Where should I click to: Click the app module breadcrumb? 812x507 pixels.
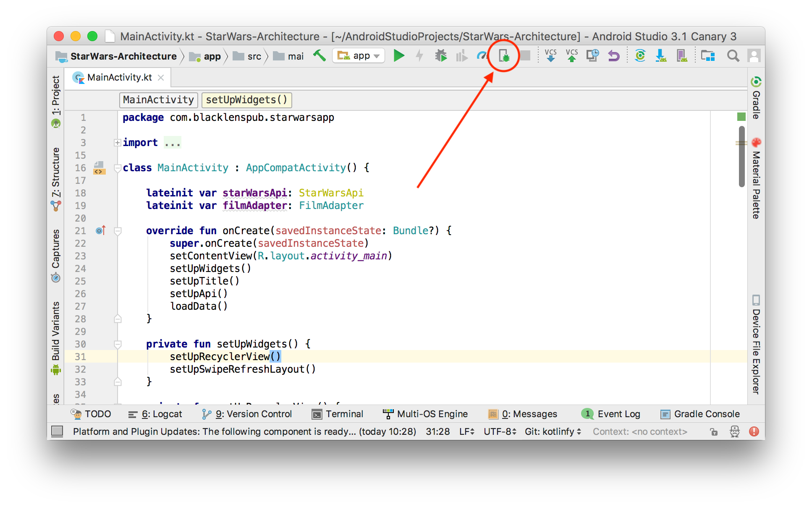point(205,56)
